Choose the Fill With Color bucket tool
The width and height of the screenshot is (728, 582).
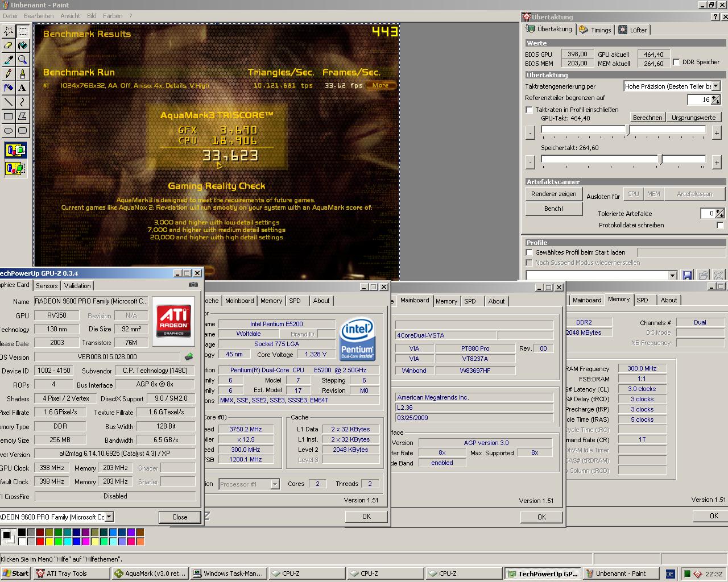coord(23,45)
